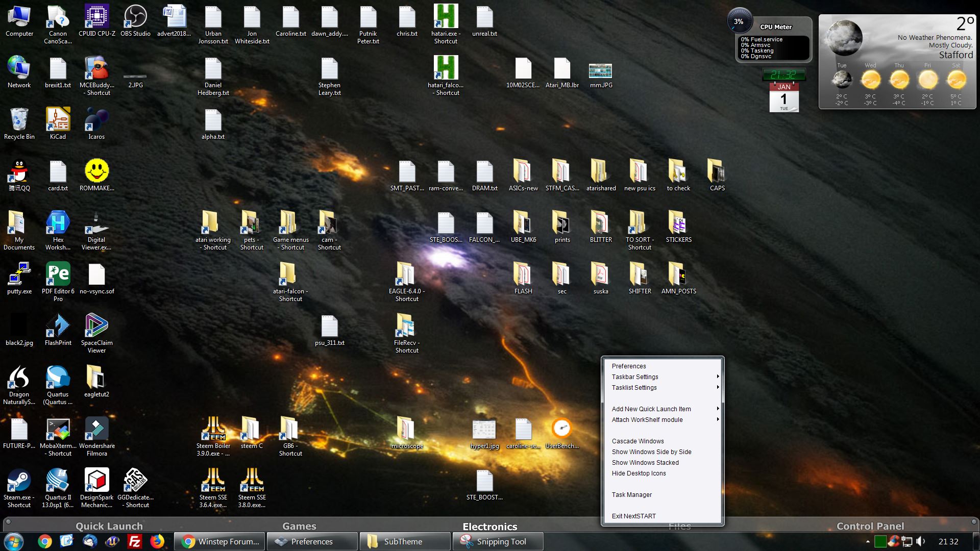Open the OBS Studio desktop icon
The width and height of the screenshot is (980, 551).
(135, 17)
